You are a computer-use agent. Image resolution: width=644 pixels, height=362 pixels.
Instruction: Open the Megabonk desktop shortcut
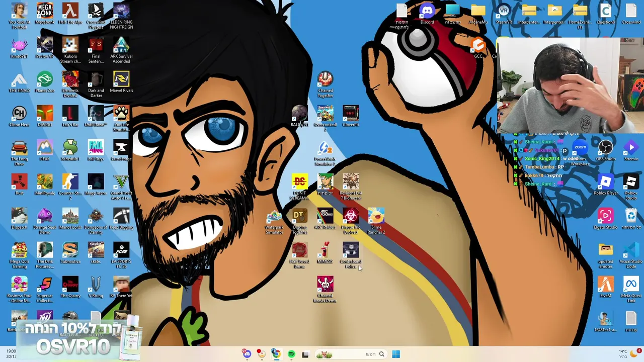pyautogui.click(x=44, y=14)
